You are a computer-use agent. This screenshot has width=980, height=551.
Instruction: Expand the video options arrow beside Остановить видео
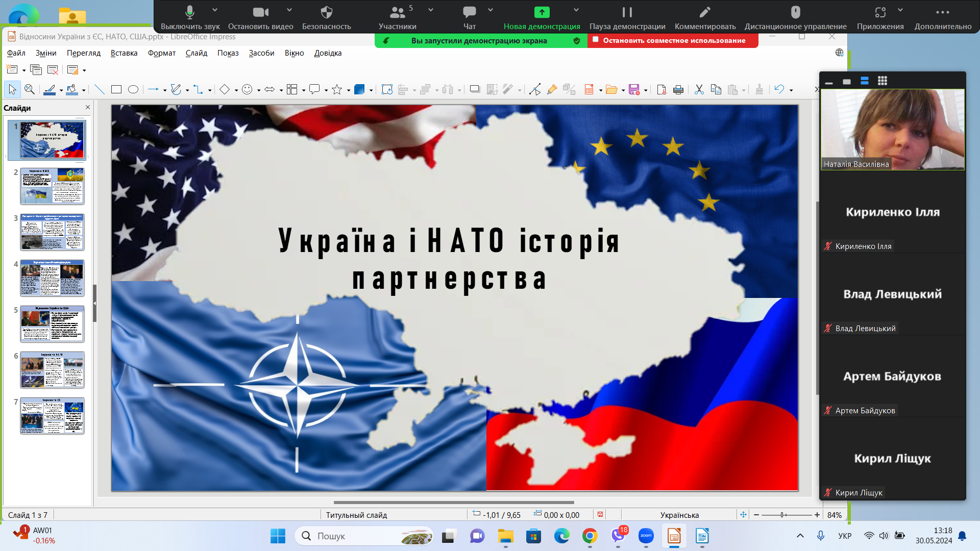coord(289,10)
